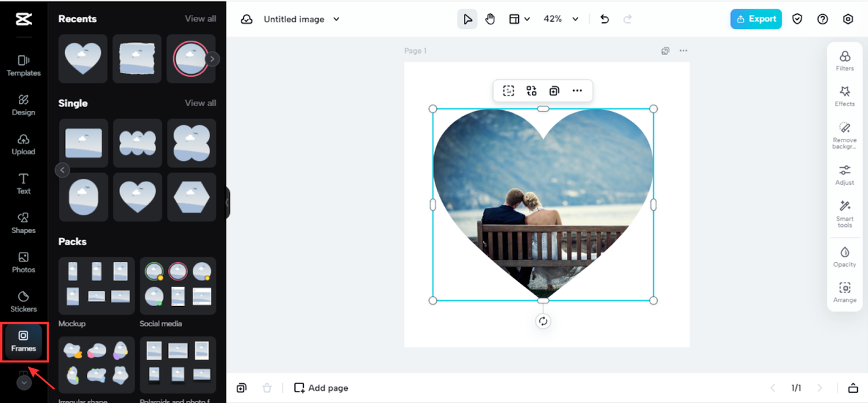The width and height of the screenshot is (868, 403).
Task: Open the Upload sidebar panel
Action: 23,144
